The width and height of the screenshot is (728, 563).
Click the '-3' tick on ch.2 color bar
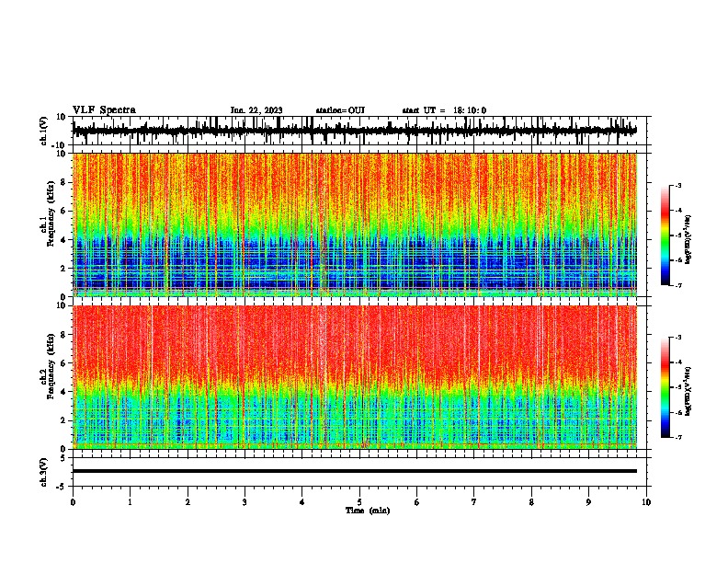678,338
